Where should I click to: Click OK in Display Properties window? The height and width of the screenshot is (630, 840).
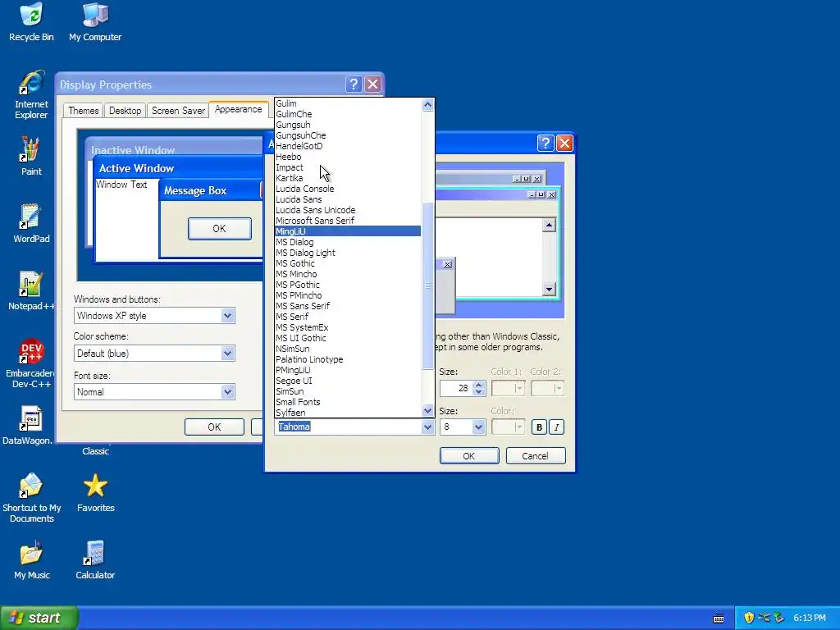[214, 427]
